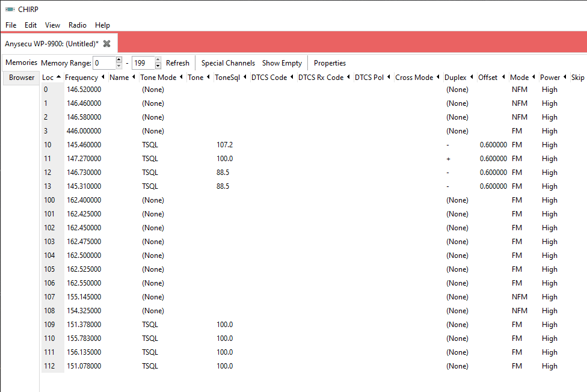
Task: Open the File menu
Action: click(x=11, y=25)
